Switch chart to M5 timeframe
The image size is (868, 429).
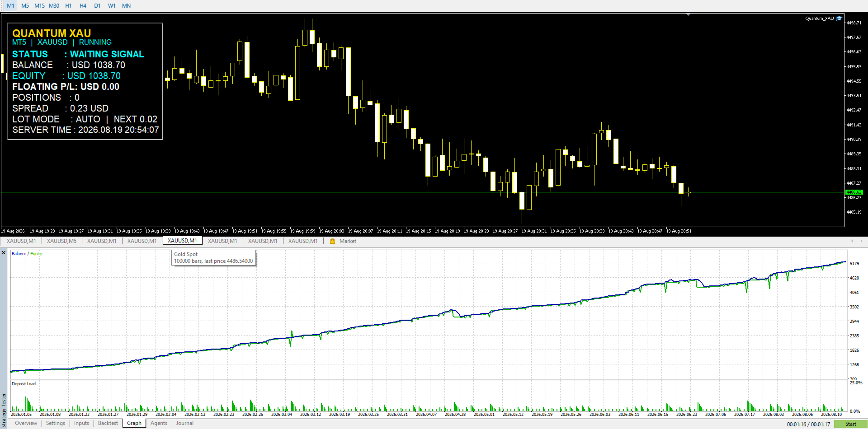click(x=25, y=6)
